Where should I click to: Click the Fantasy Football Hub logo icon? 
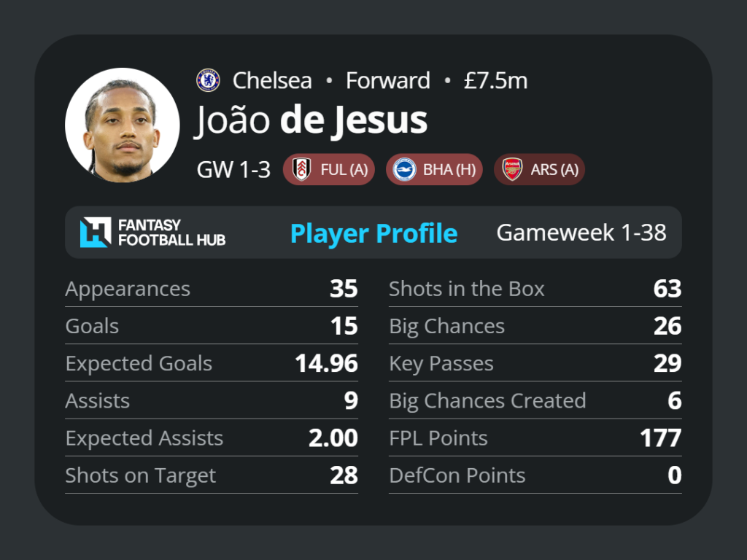coord(96,233)
